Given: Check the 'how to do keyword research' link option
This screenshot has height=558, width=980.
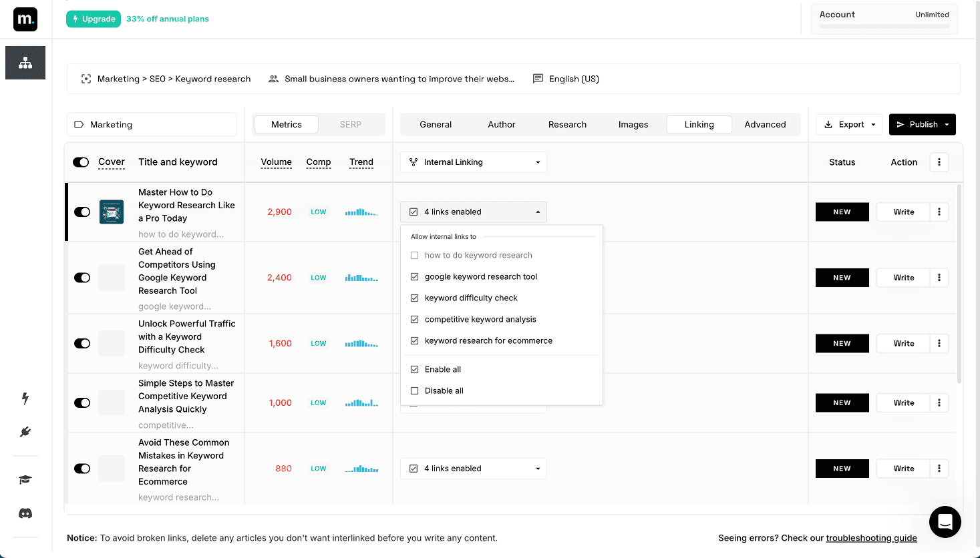Looking at the screenshot, I should pyautogui.click(x=414, y=255).
